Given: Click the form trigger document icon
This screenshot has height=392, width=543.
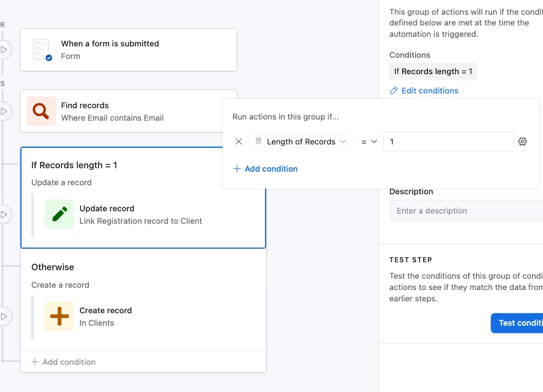Looking at the screenshot, I should tap(41, 50).
